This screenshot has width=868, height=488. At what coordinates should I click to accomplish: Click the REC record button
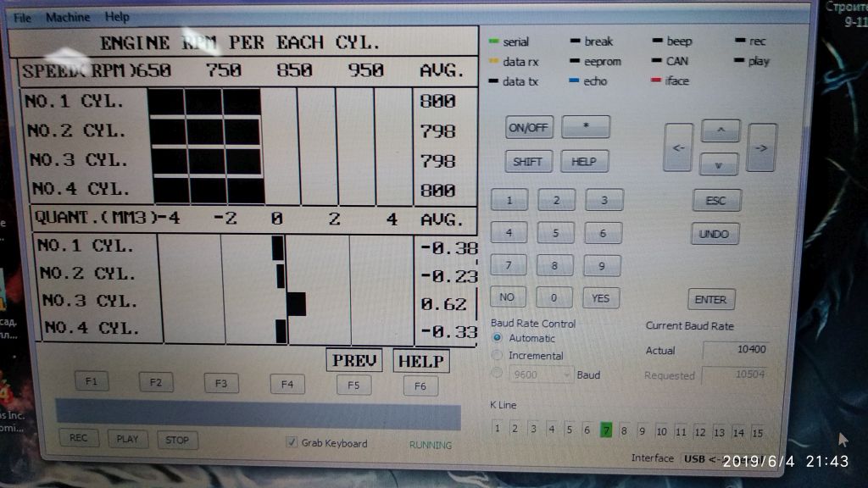click(78, 438)
